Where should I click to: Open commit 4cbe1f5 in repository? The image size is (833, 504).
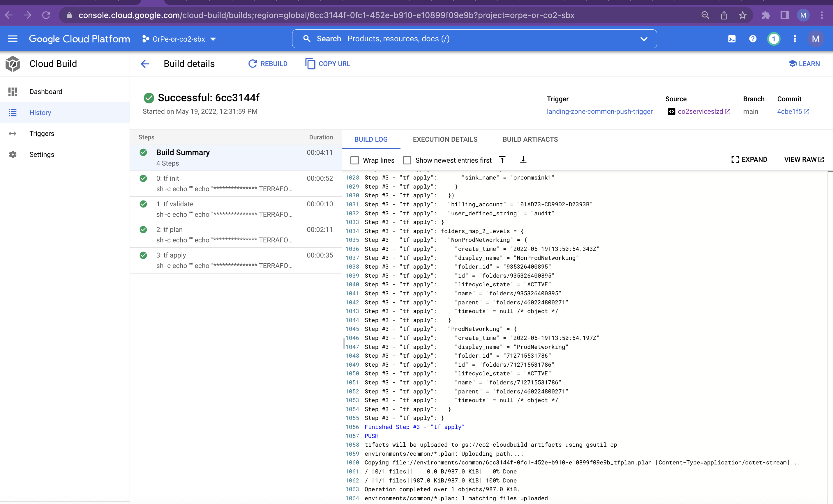coord(790,111)
